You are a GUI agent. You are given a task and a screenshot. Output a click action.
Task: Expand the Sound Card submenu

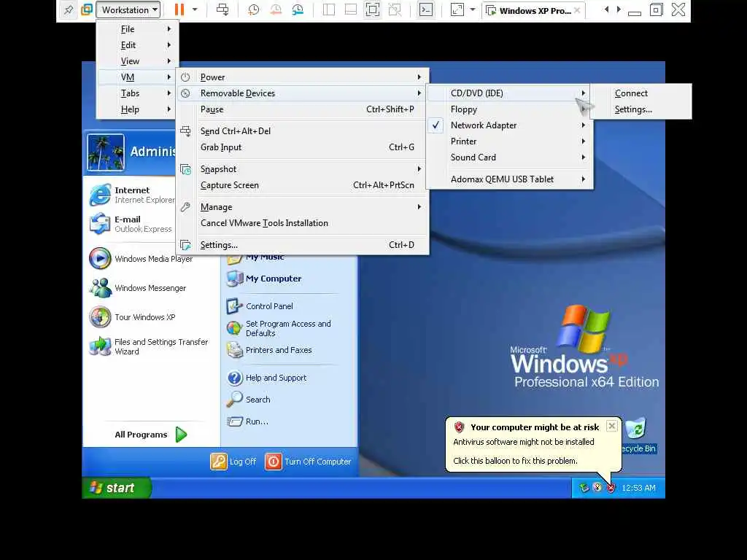(x=510, y=157)
